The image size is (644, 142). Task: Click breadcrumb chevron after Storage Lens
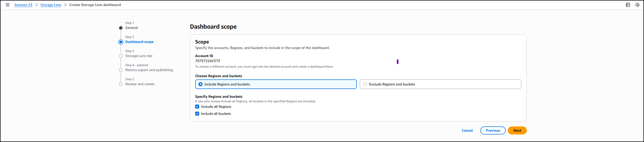coord(65,5)
